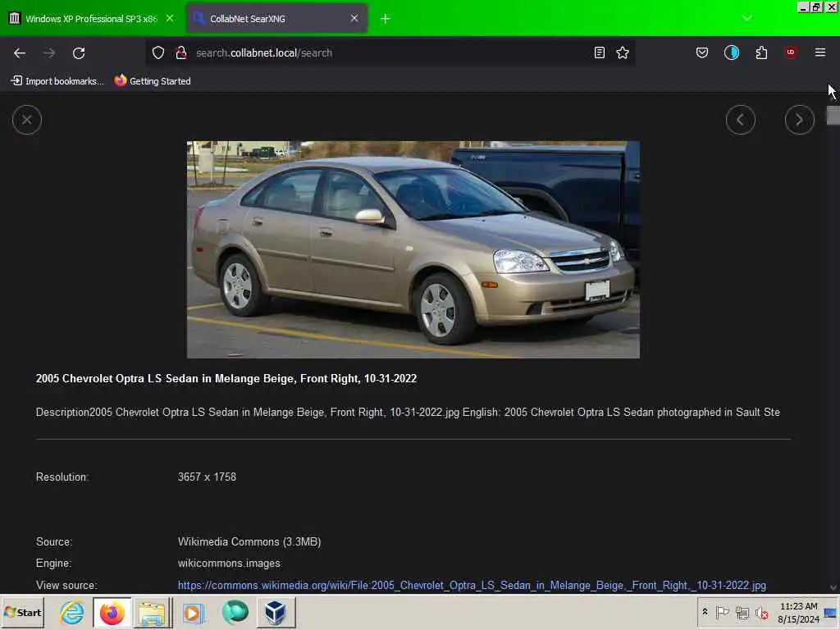Show the previous image result
Viewport: 840px width, 630px height.
[x=741, y=120]
